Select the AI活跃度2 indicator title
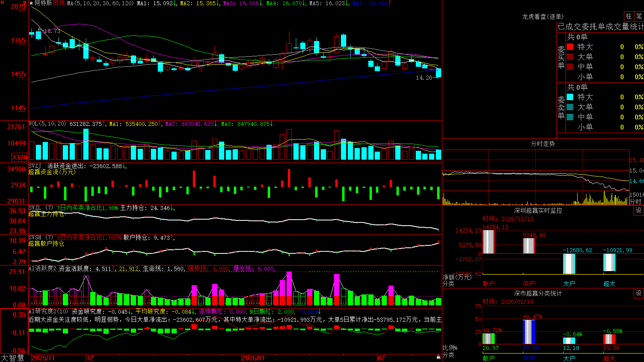This screenshot has height=362, width=644. (43, 269)
